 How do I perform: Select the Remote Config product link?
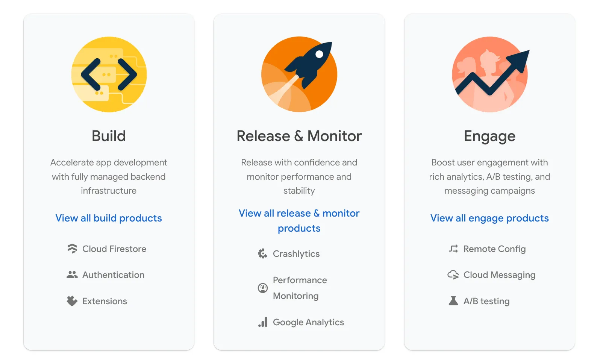coord(495,249)
